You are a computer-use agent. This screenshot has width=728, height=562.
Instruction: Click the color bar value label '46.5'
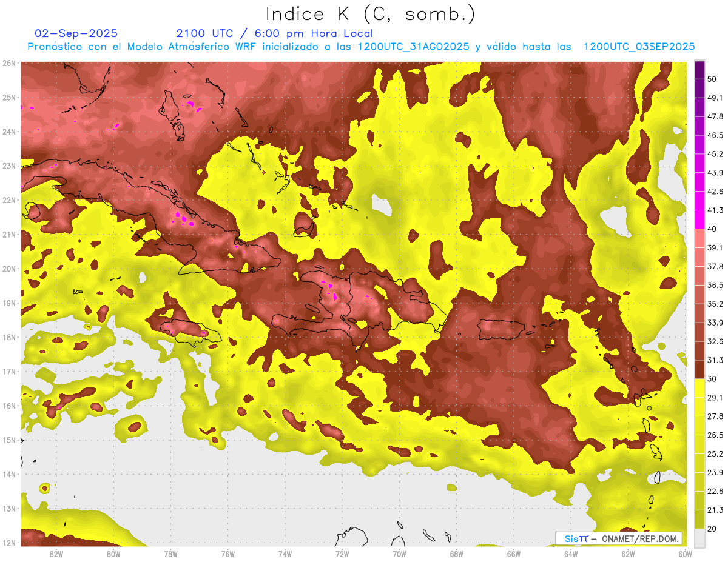tap(715, 135)
